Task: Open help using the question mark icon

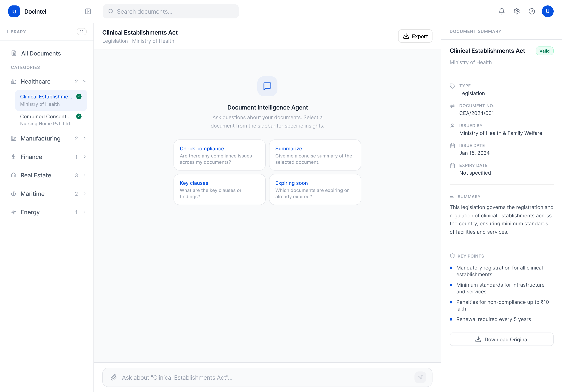Action: tap(532, 11)
